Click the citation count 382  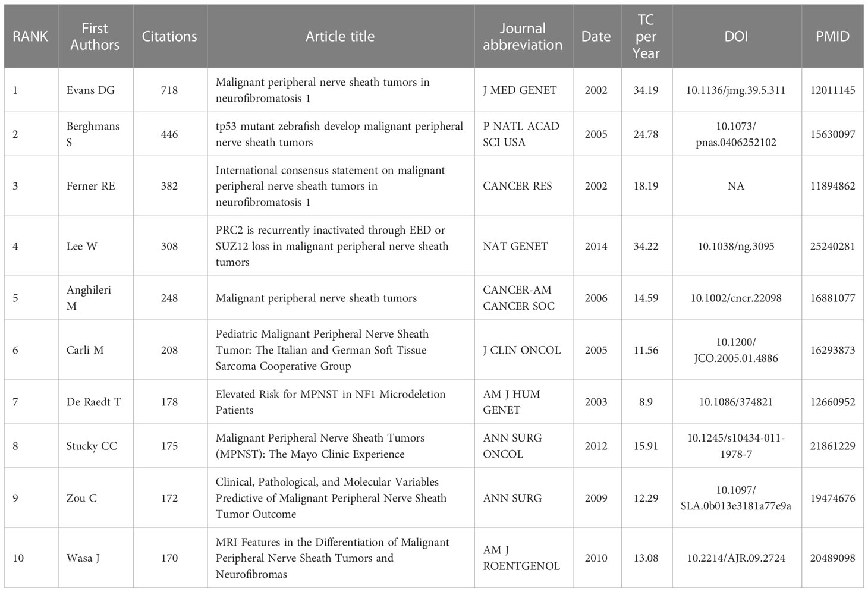pos(169,186)
